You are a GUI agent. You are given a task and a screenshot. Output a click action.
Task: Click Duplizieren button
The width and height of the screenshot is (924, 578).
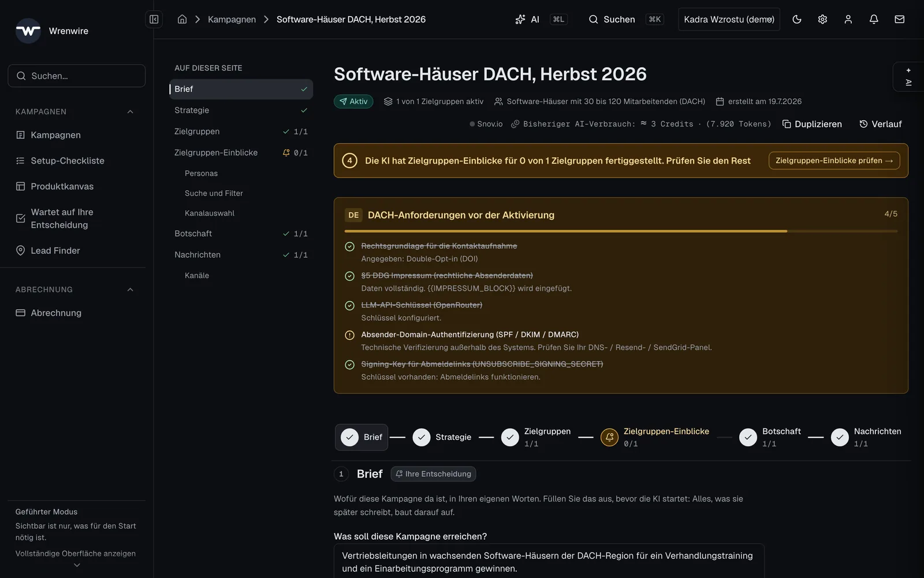pyautogui.click(x=812, y=124)
